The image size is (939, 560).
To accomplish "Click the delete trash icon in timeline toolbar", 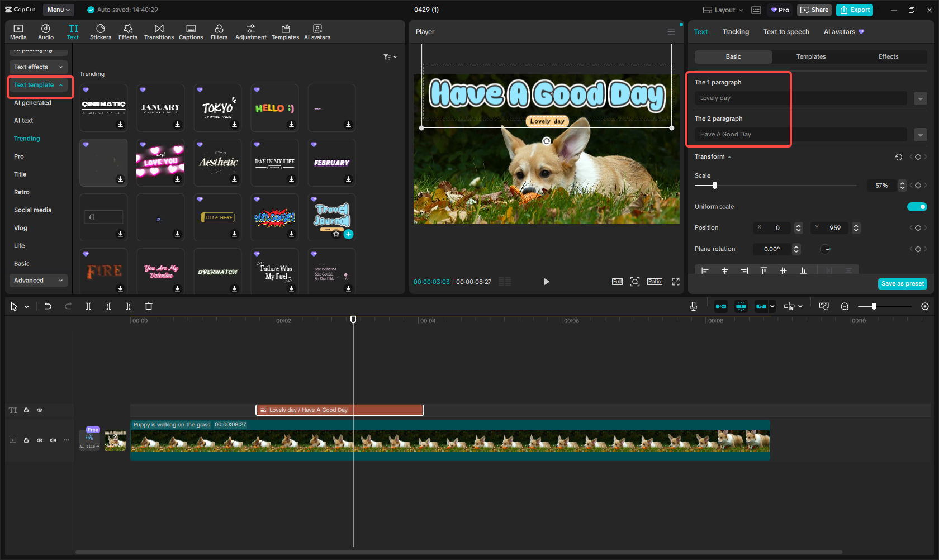I will point(149,306).
